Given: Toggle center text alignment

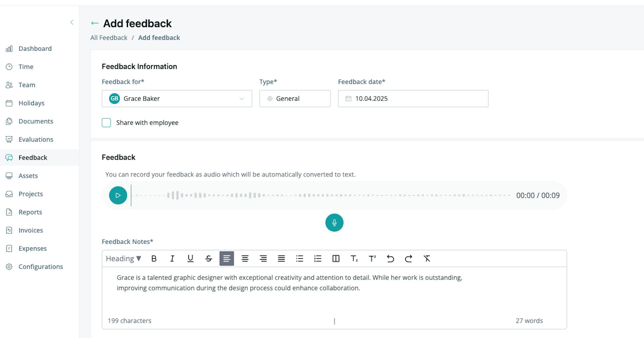Looking at the screenshot, I should (x=245, y=259).
